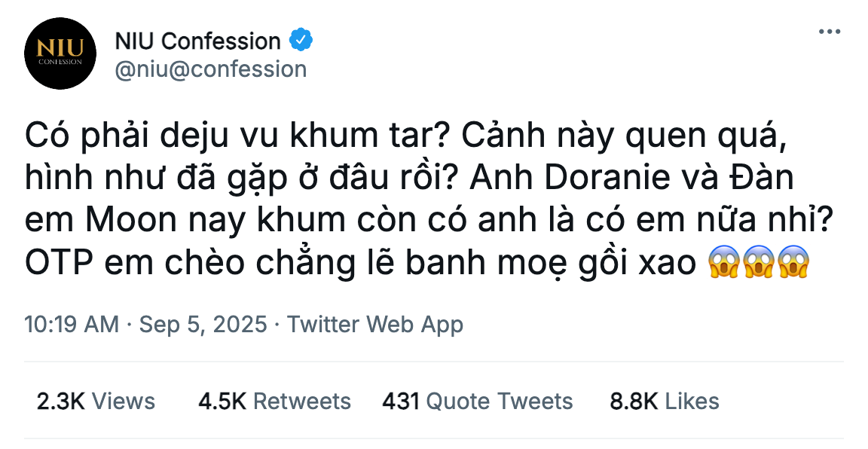Click the 10:19 AM timestamp
Image resolution: width=868 pixels, height=449 pixels.
point(72,325)
